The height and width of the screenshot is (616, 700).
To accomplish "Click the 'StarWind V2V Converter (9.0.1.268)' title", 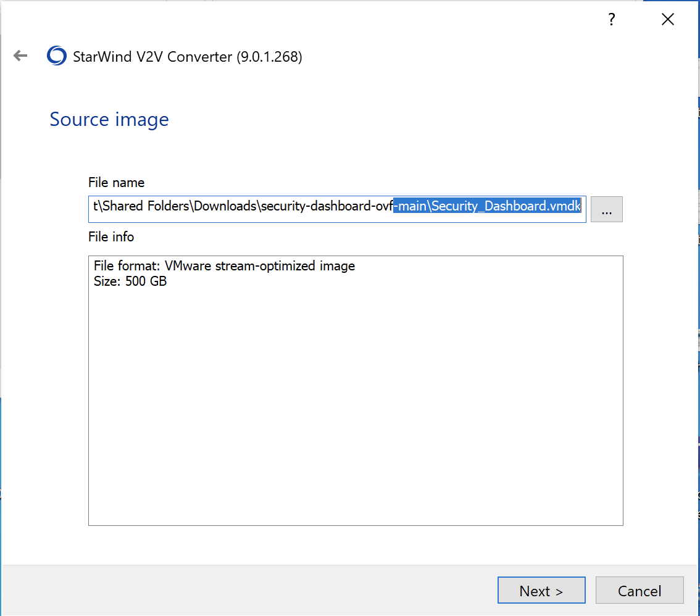I will tap(188, 57).
